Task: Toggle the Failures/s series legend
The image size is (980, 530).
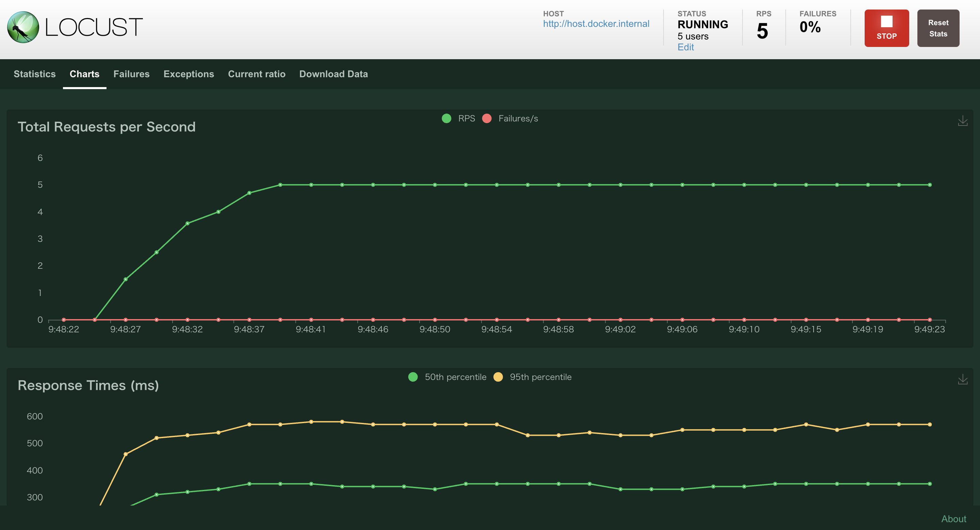Action: pos(510,119)
